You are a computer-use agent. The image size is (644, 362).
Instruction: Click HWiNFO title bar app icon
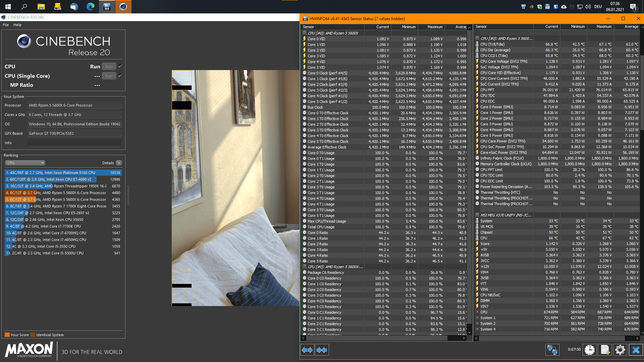305,19
